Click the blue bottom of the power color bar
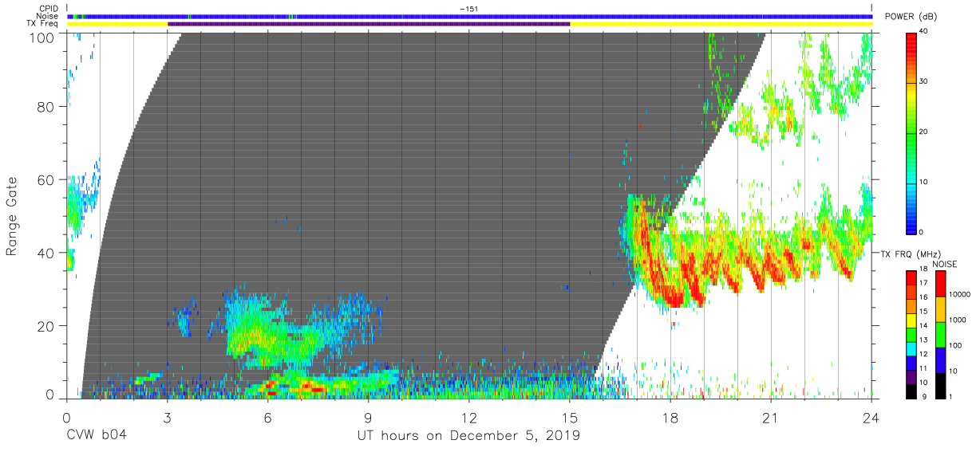Screen dimensions: 980x452 (x=911, y=226)
